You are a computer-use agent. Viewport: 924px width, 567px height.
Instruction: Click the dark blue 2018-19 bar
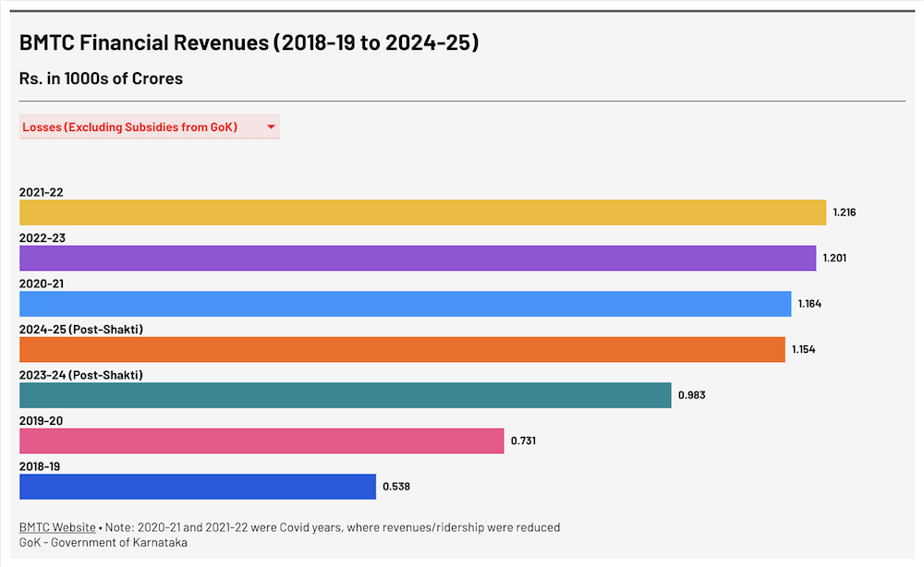(x=198, y=487)
